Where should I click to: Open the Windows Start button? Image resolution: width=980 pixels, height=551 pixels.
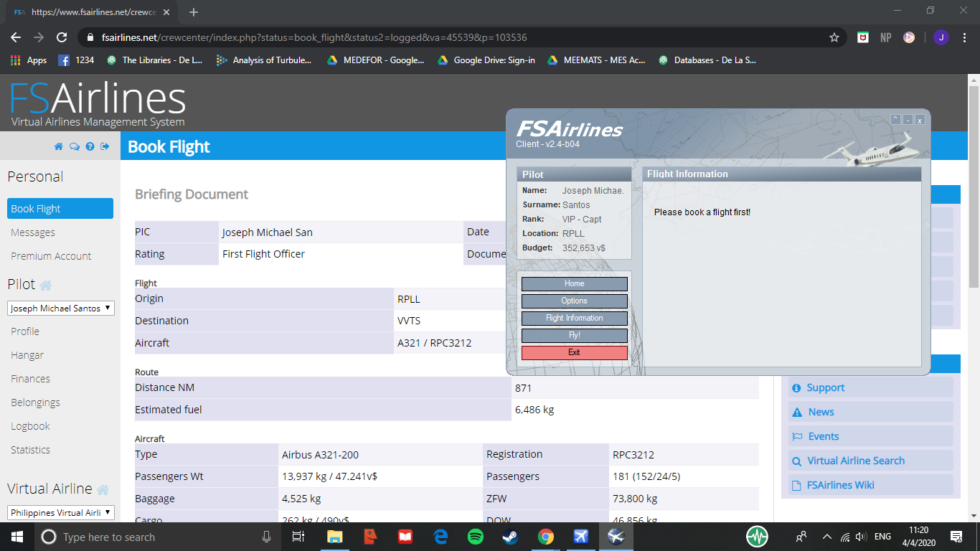coord(17,537)
